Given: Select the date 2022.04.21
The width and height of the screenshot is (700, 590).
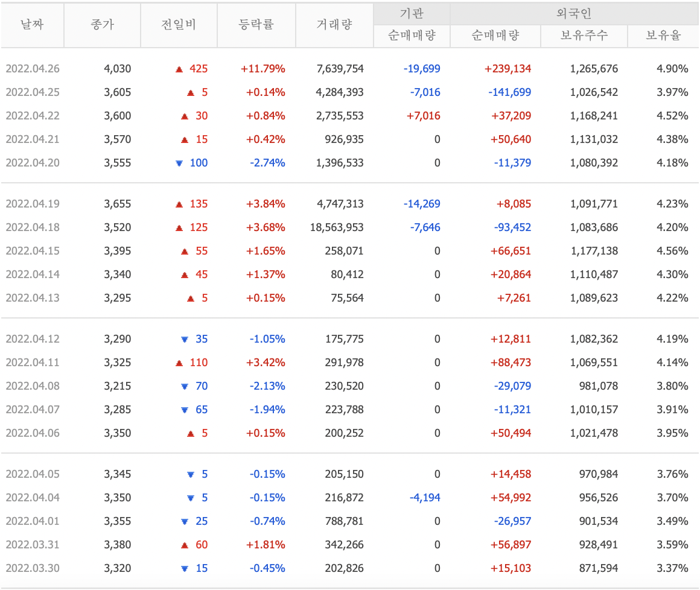Looking at the screenshot, I should (x=33, y=139).
